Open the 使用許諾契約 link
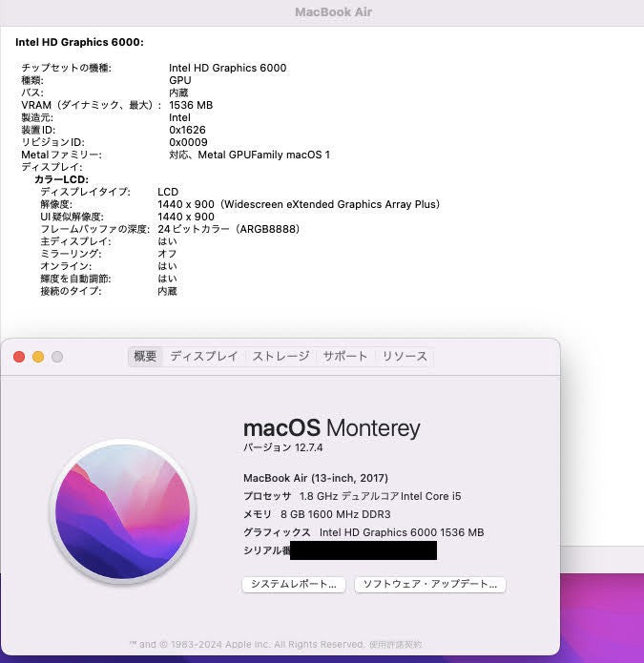Screen dimensions: 644x663 [394, 645]
